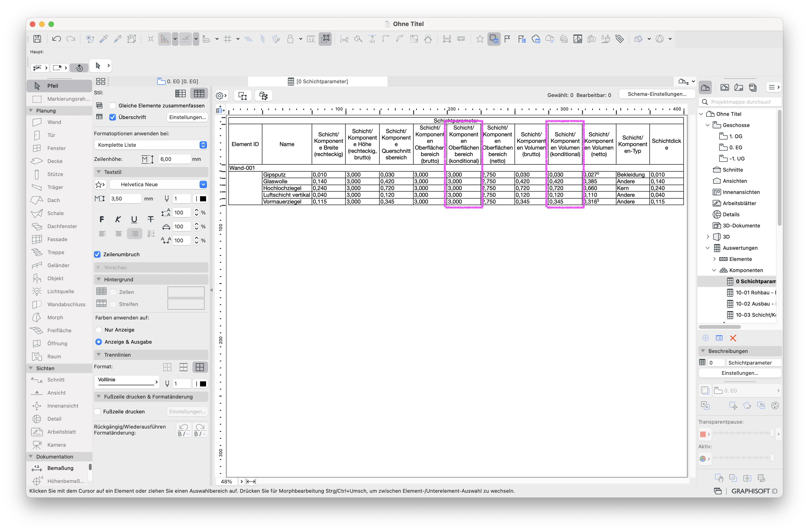Toggle bold text format F
This screenshot has height=532, width=809.
coord(102,219)
